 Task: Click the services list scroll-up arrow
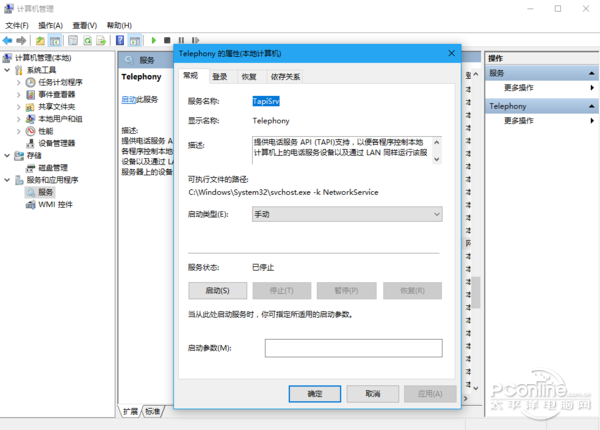[x=476, y=74]
